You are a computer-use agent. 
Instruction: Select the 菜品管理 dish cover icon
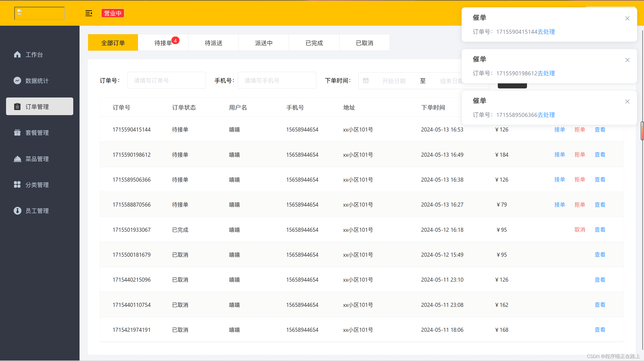click(17, 159)
